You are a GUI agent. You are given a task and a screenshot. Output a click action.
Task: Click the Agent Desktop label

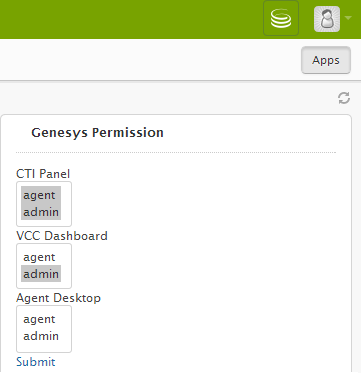point(58,298)
